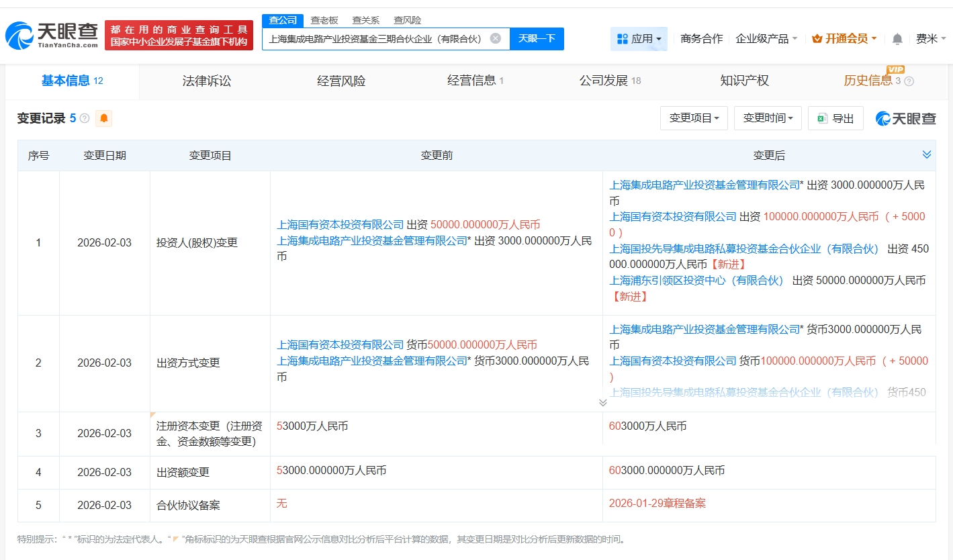Click the 天眼一下 search button

pyautogui.click(x=537, y=38)
